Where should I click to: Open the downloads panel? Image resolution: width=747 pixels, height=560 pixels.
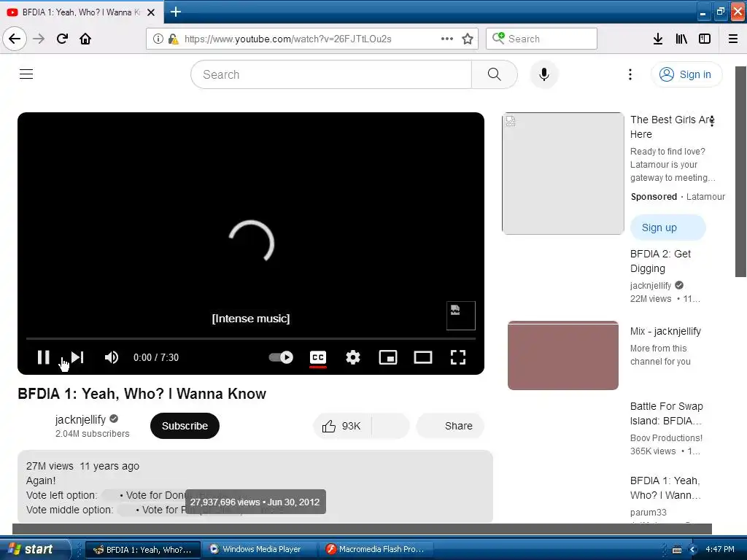(658, 39)
